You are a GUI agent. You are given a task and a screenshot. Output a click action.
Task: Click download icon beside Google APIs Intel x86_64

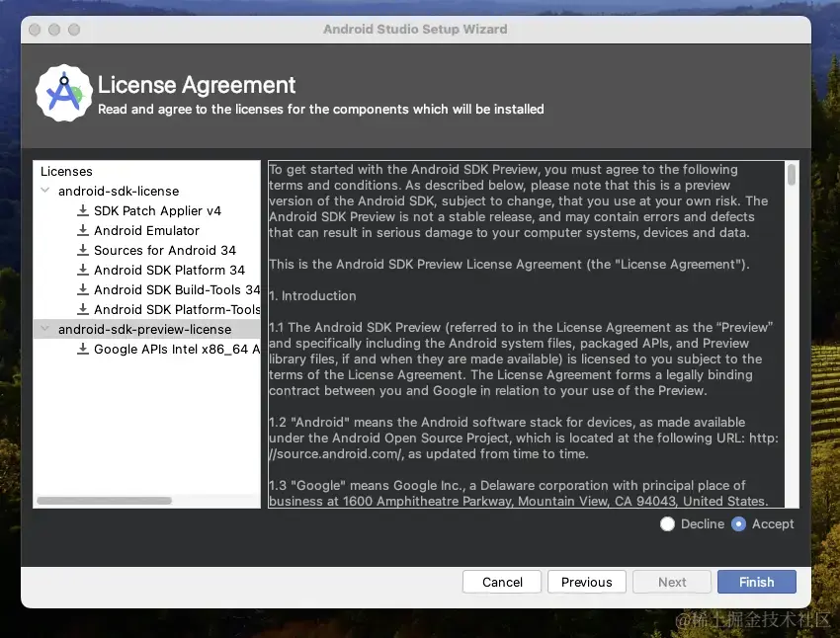pyautogui.click(x=82, y=349)
